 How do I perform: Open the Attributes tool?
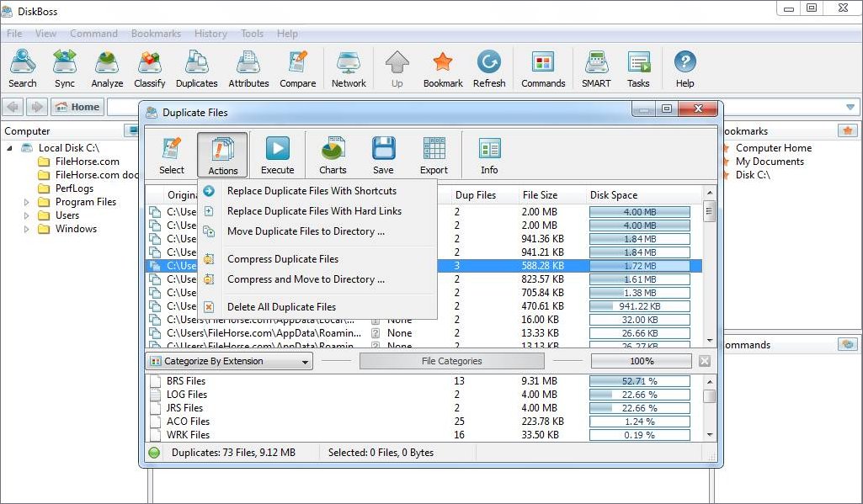pos(248,69)
